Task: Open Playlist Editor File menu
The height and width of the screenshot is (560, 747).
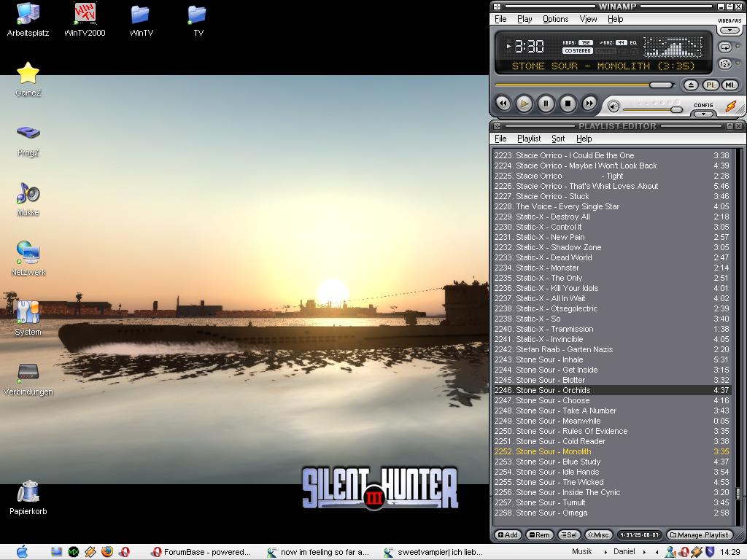Action: pos(500,139)
